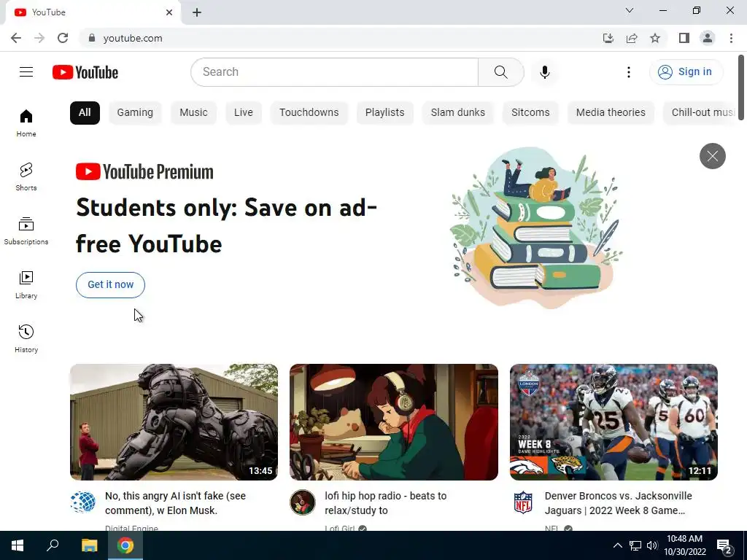The height and width of the screenshot is (560, 747).
Task: Open the browser side panel
Action: pos(684,38)
